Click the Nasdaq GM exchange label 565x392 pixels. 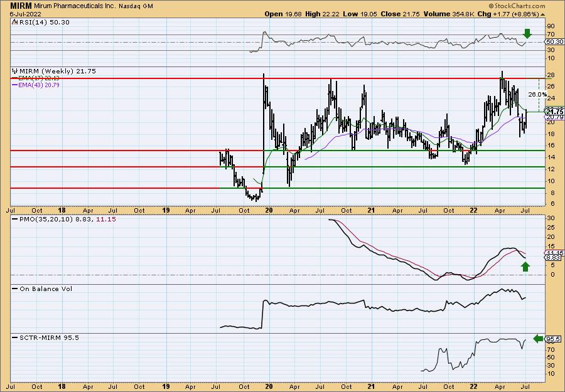click(136, 6)
